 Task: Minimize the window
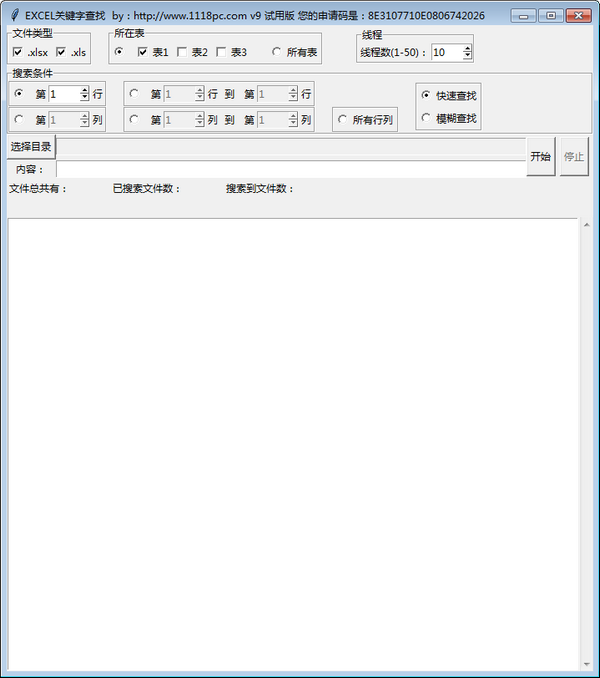coord(523,16)
